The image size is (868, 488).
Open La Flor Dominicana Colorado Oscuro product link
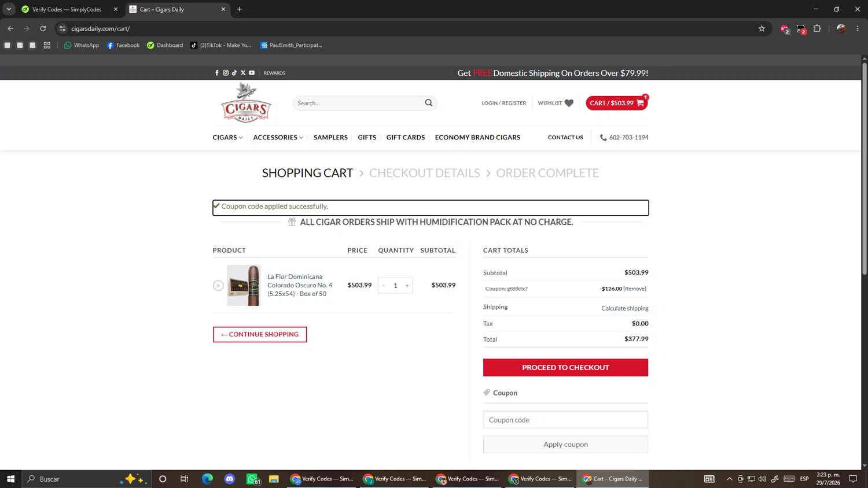coord(300,285)
